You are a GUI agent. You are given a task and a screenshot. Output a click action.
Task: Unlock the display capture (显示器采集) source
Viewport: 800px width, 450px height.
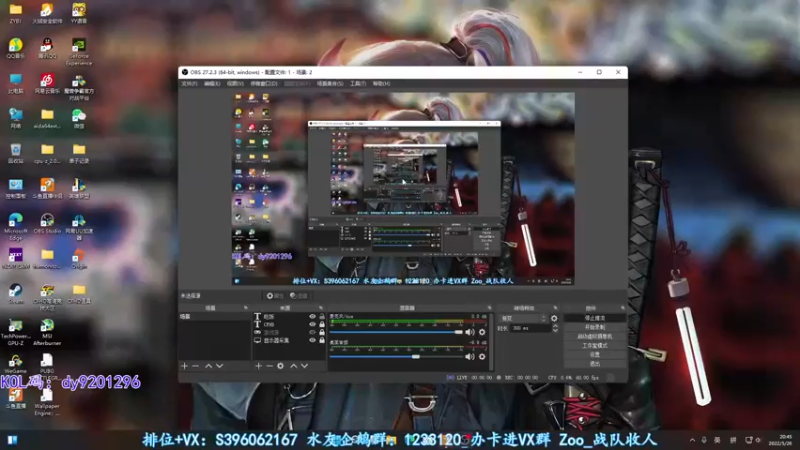pos(322,340)
